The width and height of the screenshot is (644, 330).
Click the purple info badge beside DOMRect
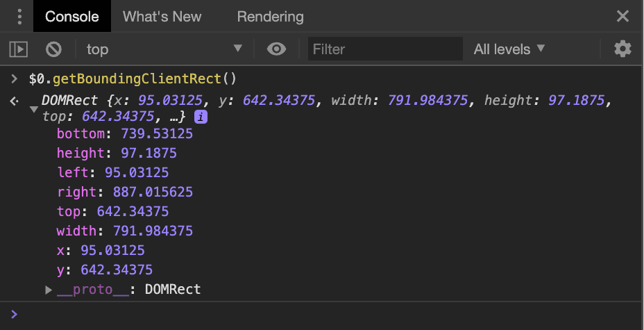click(201, 117)
